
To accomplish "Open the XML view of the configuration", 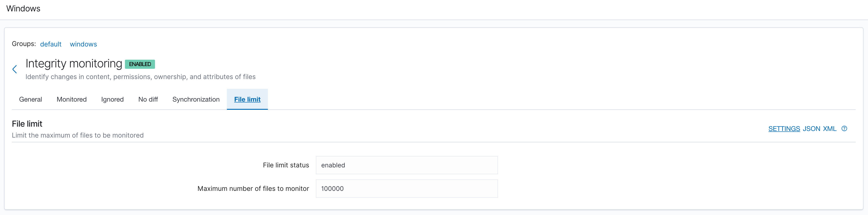I will pos(830,128).
